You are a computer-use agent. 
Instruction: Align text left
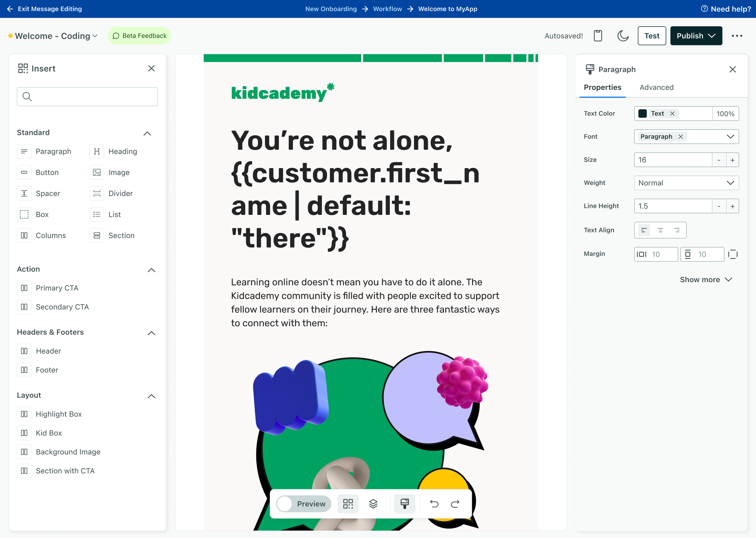click(644, 230)
